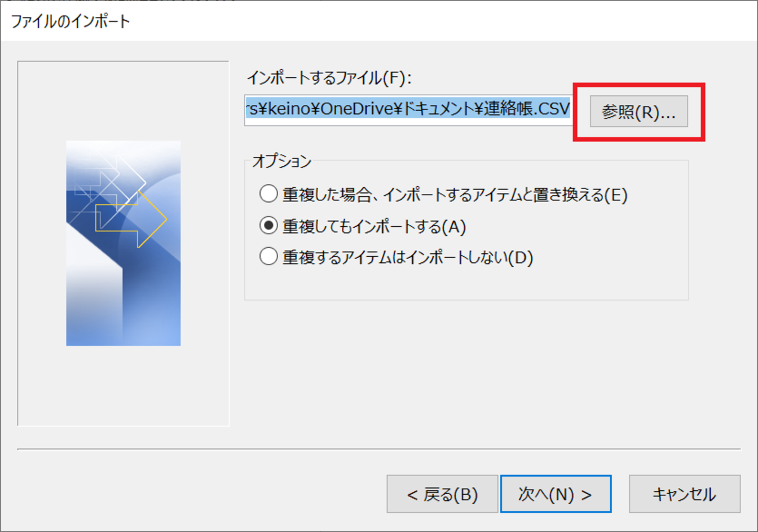
Task: Click the import wizard illustration image
Action: coord(124,243)
